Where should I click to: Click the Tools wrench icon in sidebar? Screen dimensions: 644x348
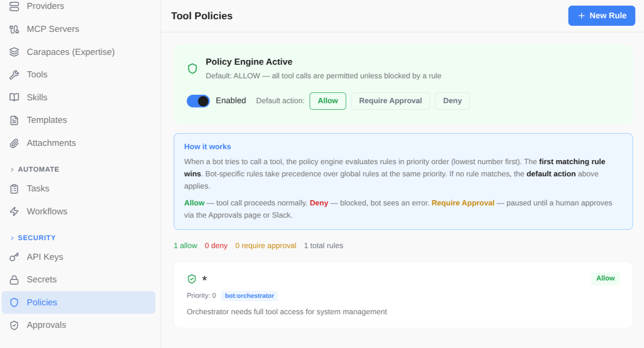click(x=14, y=74)
